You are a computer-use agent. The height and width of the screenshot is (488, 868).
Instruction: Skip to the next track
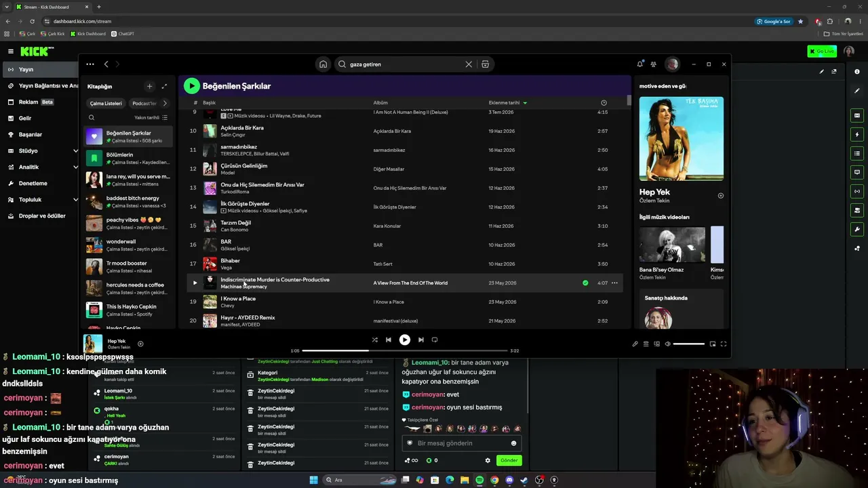coord(420,340)
